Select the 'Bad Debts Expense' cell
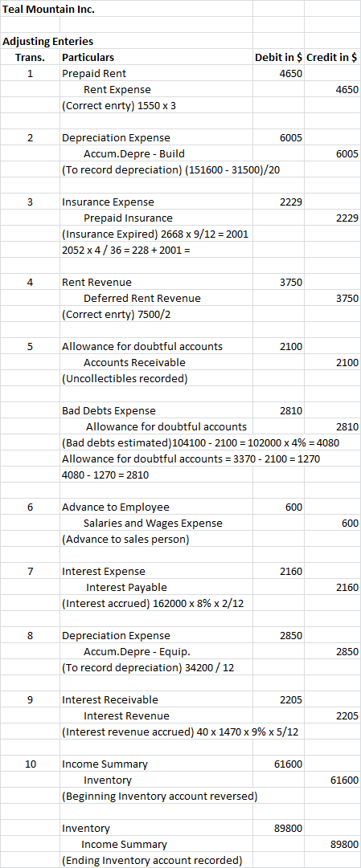Viewport: 361px width, 868px height. coord(109,411)
